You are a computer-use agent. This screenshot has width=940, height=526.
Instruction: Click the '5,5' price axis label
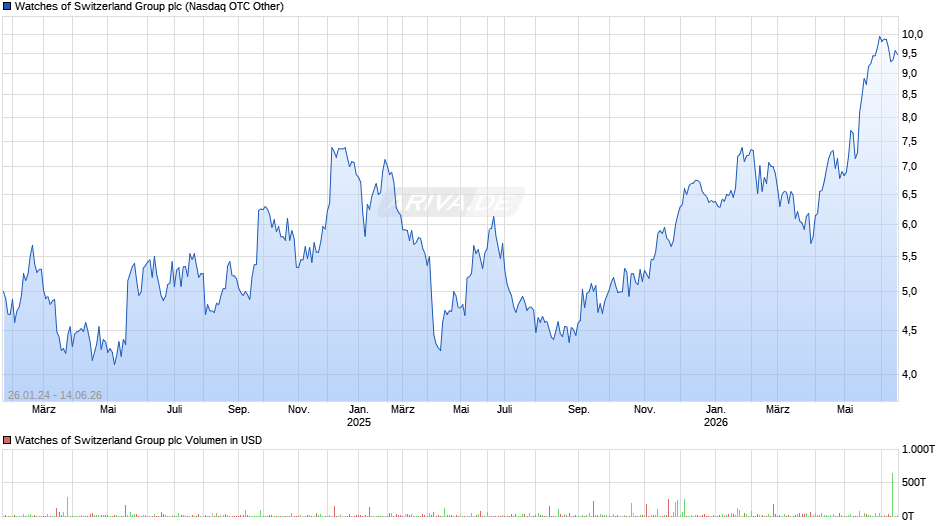coord(909,256)
